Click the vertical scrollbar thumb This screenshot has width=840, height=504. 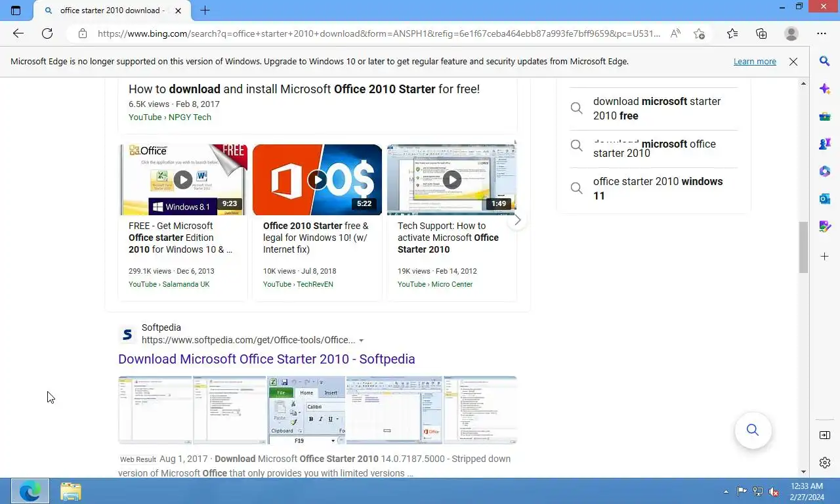(x=803, y=247)
